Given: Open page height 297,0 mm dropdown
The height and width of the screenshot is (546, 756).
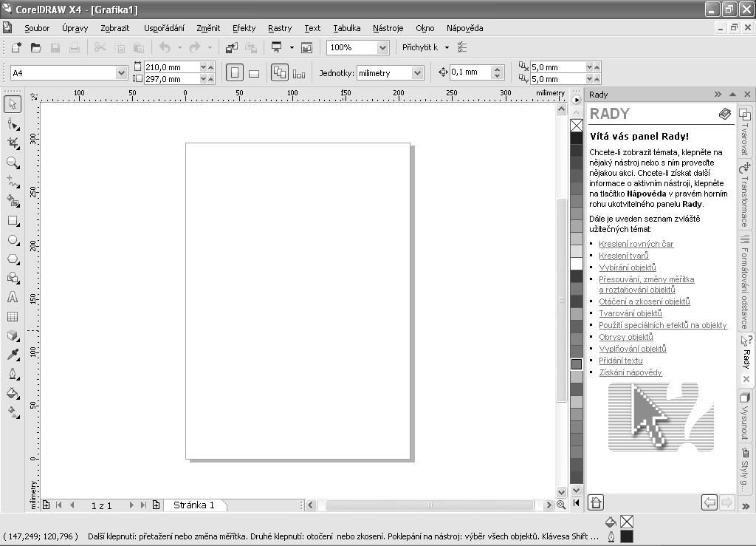Looking at the screenshot, I should pyautogui.click(x=203, y=79).
